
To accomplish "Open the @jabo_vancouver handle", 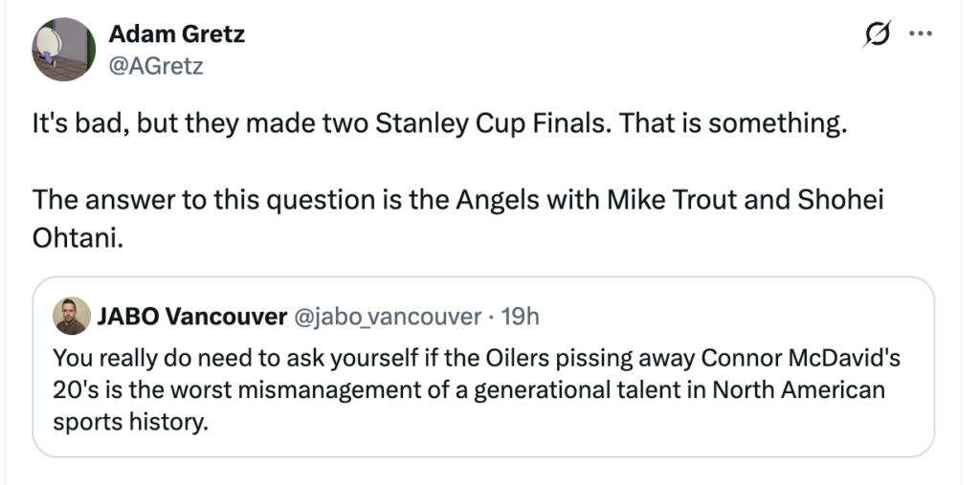I will coord(387,317).
